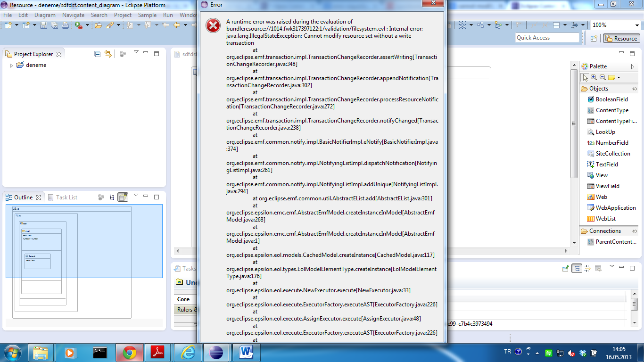Click the External Tools run icon
Image resolution: width=644 pixels, height=362 pixels.
click(x=79, y=25)
